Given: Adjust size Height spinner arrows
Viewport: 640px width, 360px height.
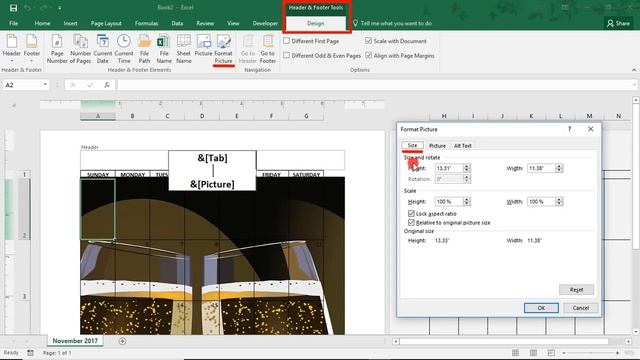Looking at the screenshot, I should (467, 168).
